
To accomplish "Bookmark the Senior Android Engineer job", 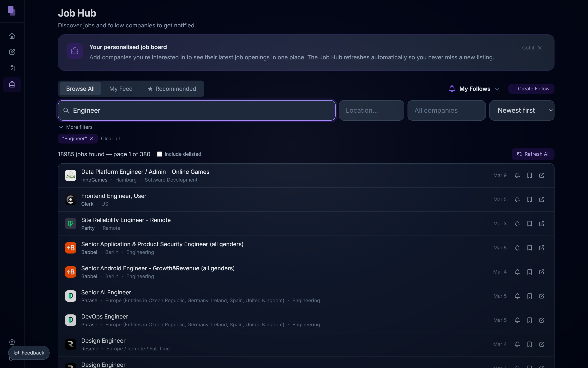I will tap(529, 272).
